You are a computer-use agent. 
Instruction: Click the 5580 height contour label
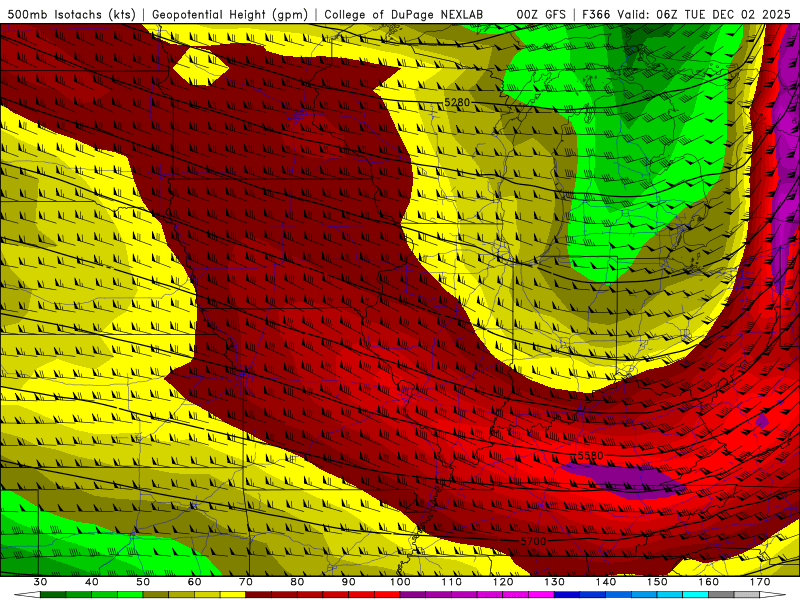pos(590,455)
